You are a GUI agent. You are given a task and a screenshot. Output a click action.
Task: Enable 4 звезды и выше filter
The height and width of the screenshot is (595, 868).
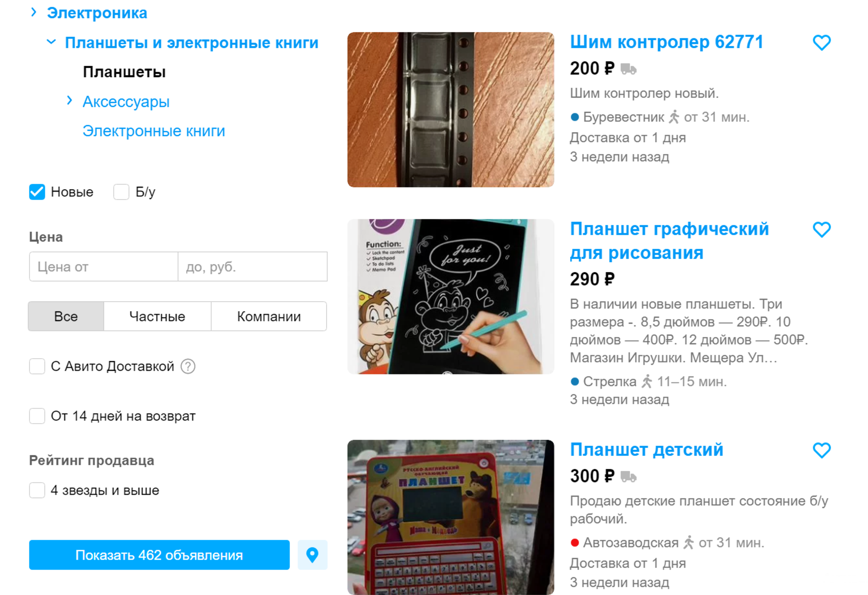(x=37, y=490)
